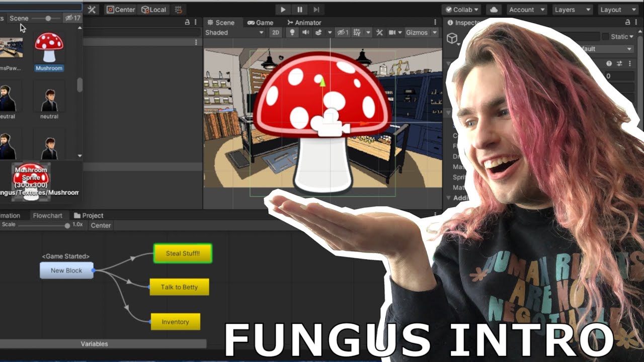Open the Project tab
Viewport: 644px width, 362px height.
coord(89,215)
